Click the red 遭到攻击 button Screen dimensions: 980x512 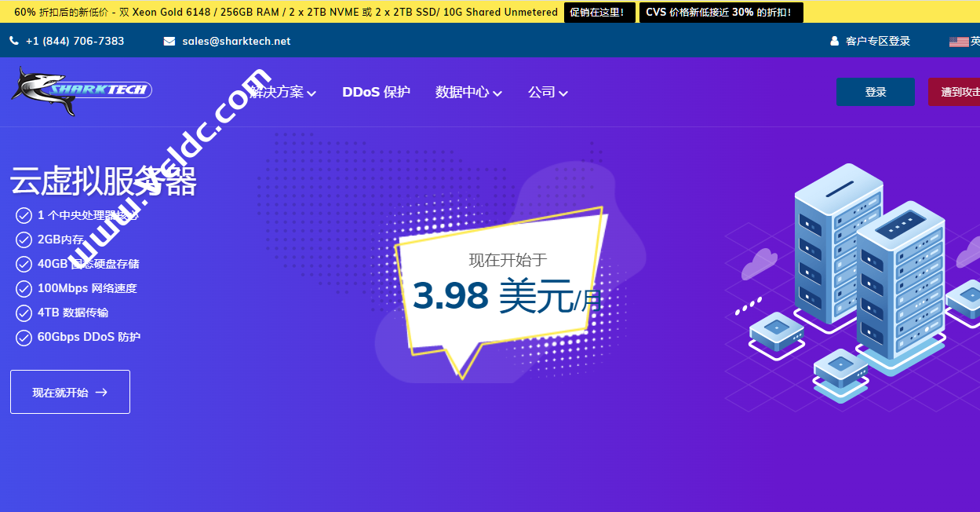[954, 92]
